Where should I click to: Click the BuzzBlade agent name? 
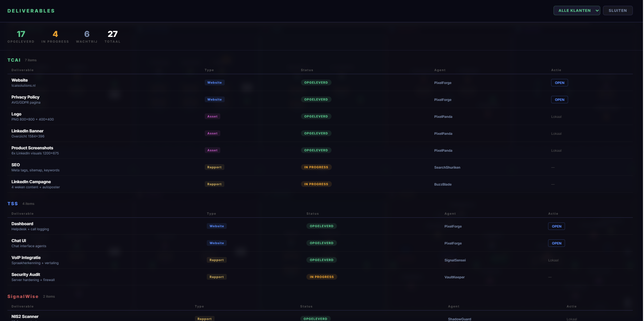[443, 184]
